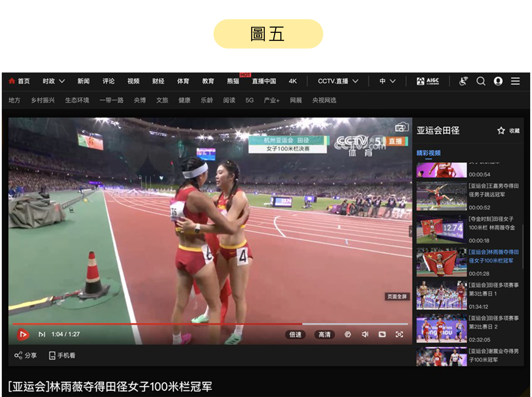The image size is (532, 397).
Task: Open the 评论 menu item
Action: coord(109,81)
